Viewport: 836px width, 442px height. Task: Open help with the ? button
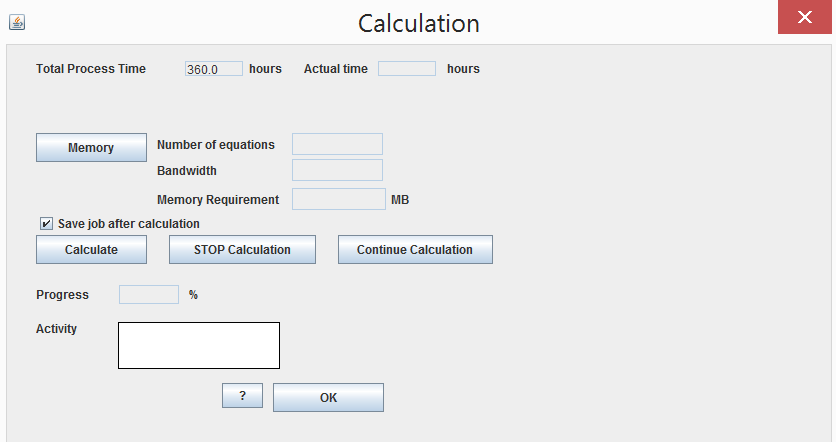click(x=243, y=396)
